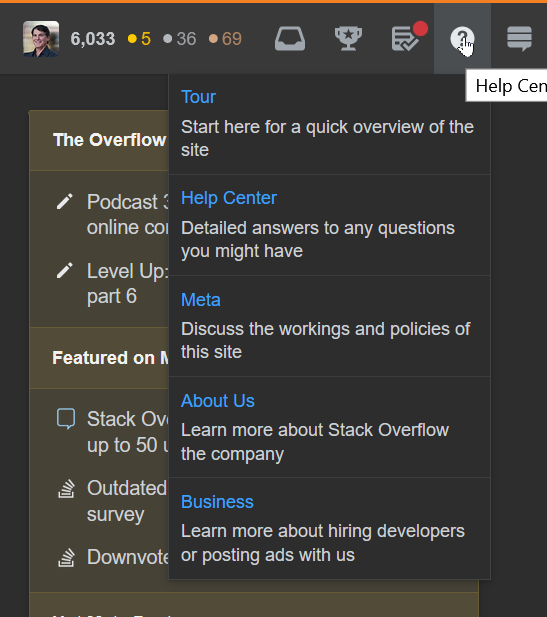The height and width of the screenshot is (617, 547).
Task: Click 'Detailed answers to any questions' text
Action: click(318, 240)
